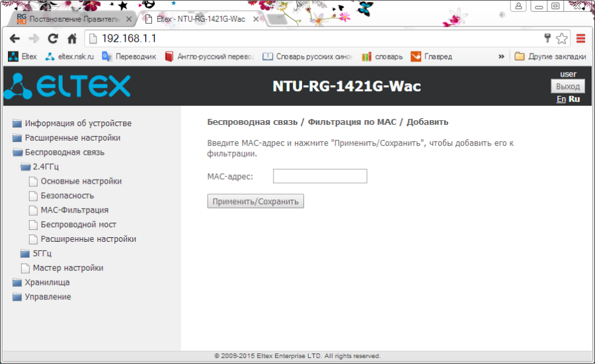This screenshot has width=595, height=364.
Task: Open the Другие закладки folder
Action: [550, 57]
